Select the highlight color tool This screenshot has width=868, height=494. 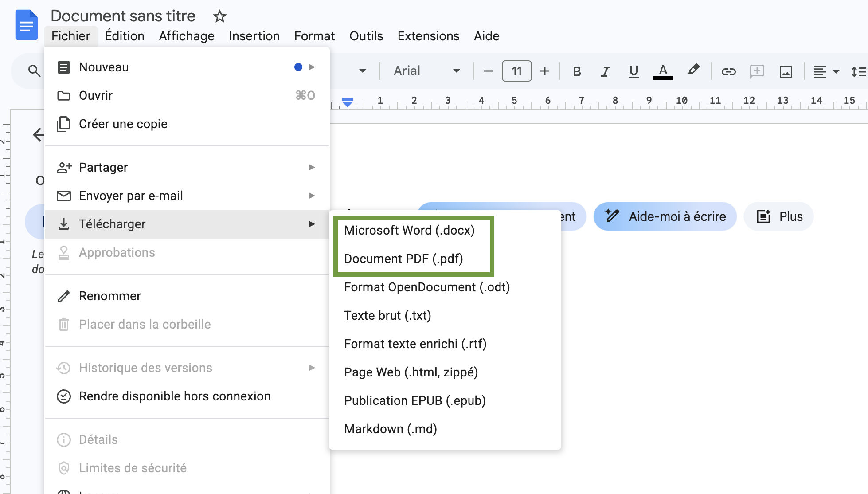pos(693,71)
